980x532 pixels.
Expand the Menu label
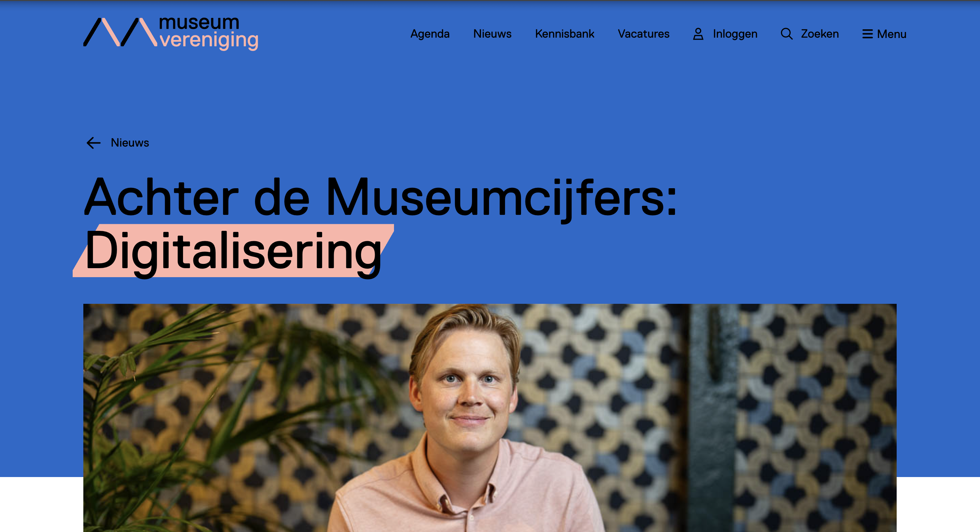892,34
